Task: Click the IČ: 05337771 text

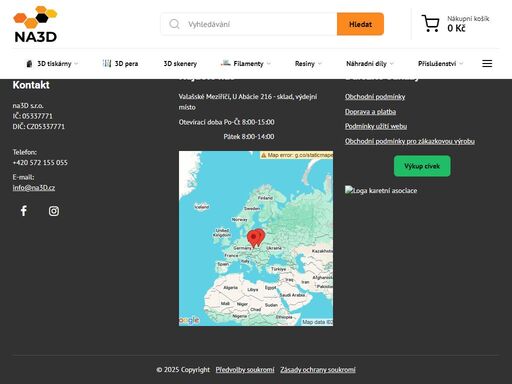Action: tap(33, 116)
